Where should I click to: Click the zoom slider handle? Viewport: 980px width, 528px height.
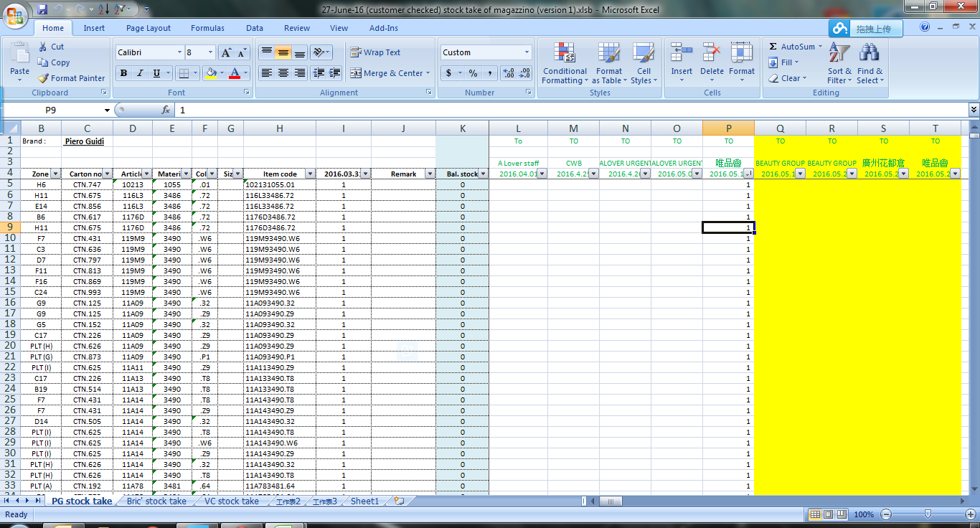[928, 514]
